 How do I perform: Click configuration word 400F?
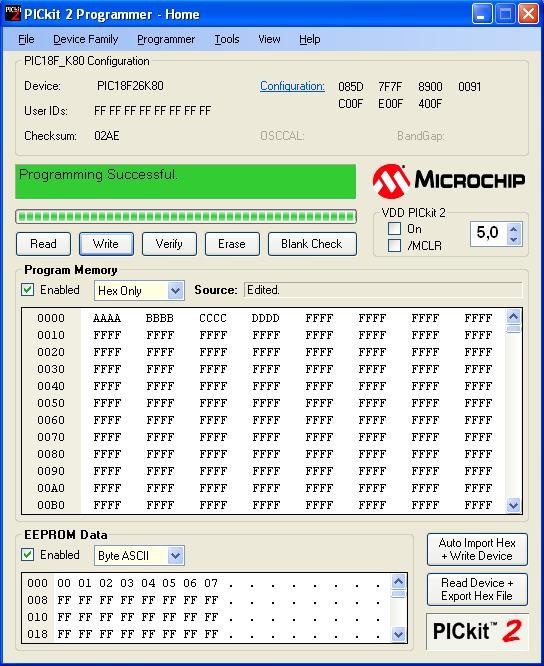tap(430, 104)
